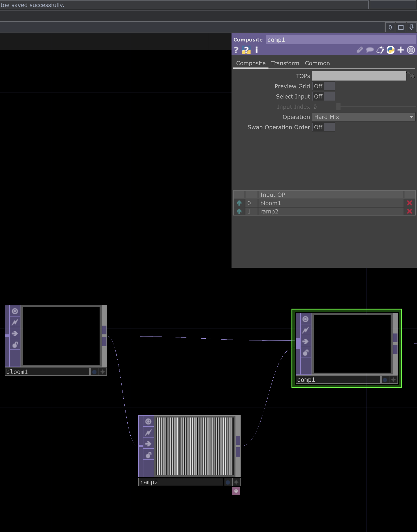Click the pink docked-operator arrow below ramp2
Image resolution: width=417 pixels, height=532 pixels.
pyautogui.click(x=236, y=491)
